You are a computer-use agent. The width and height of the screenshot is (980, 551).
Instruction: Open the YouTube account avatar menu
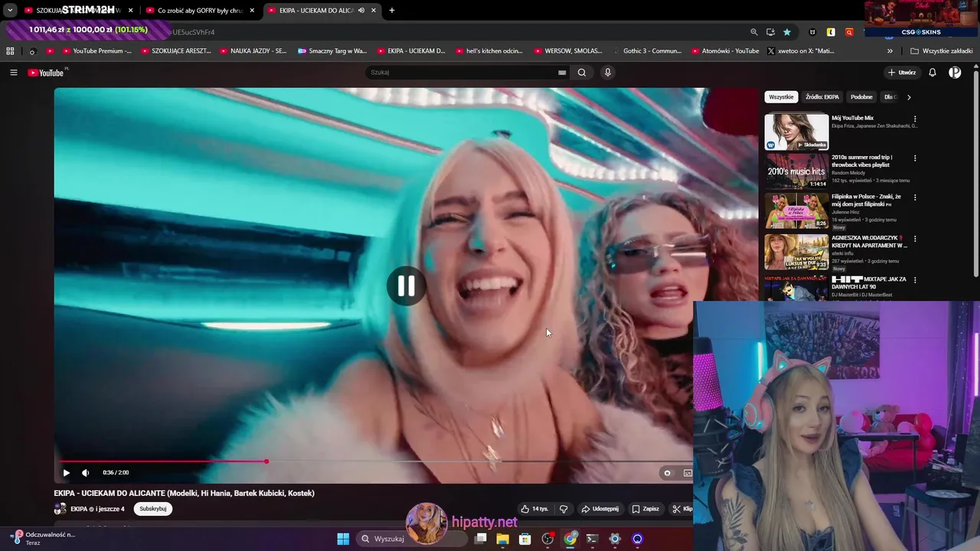coord(955,73)
